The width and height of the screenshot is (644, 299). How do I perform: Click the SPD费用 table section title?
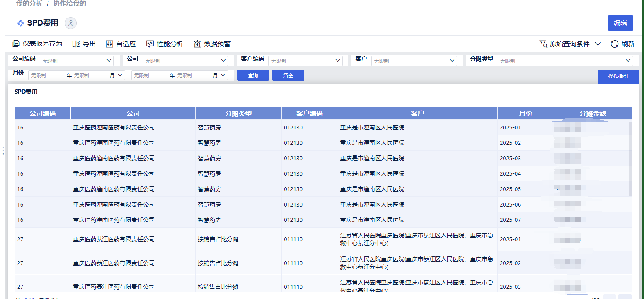click(26, 92)
